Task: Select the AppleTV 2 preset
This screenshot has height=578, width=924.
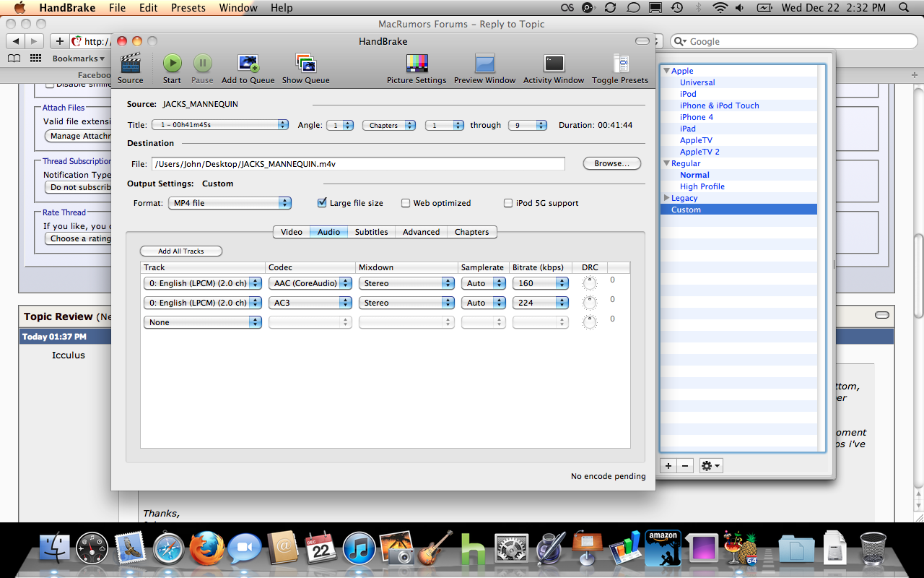Action: tap(699, 152)
